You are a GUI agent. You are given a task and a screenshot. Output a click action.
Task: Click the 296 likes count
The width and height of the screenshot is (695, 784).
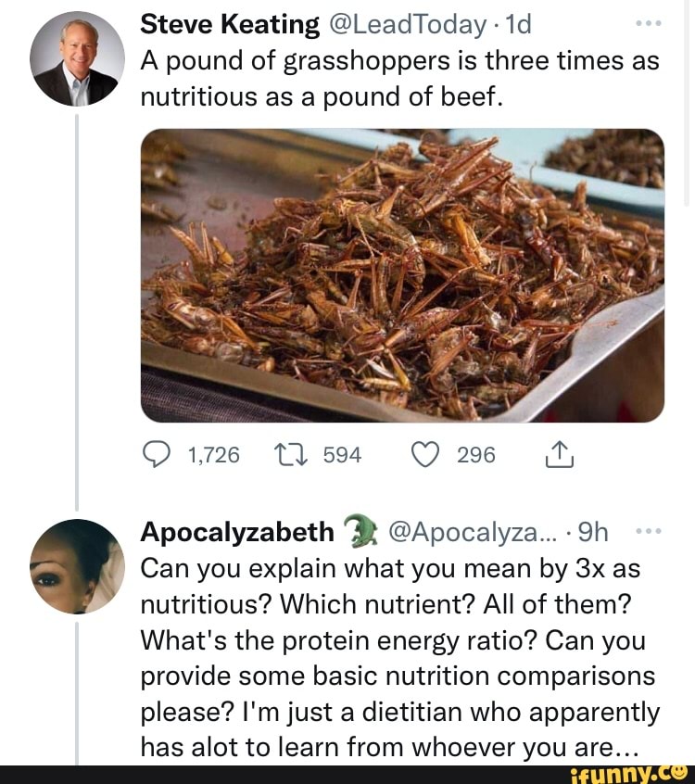(476, 455)
